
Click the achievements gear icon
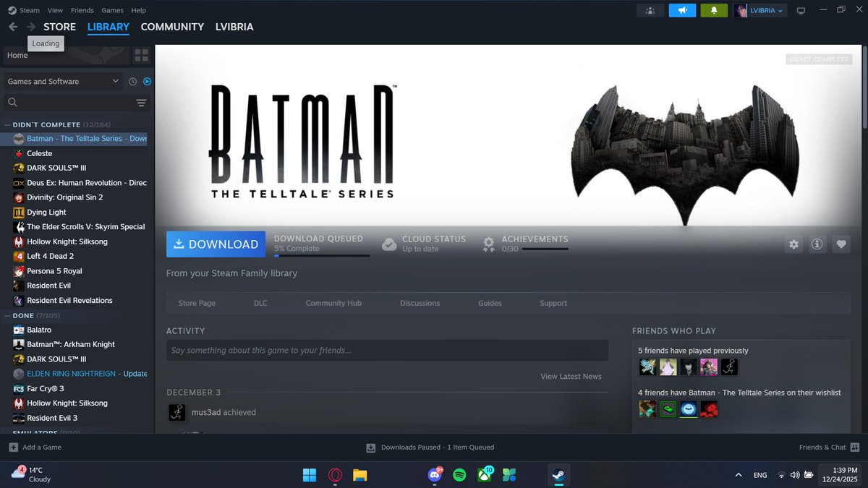[489, 244]
